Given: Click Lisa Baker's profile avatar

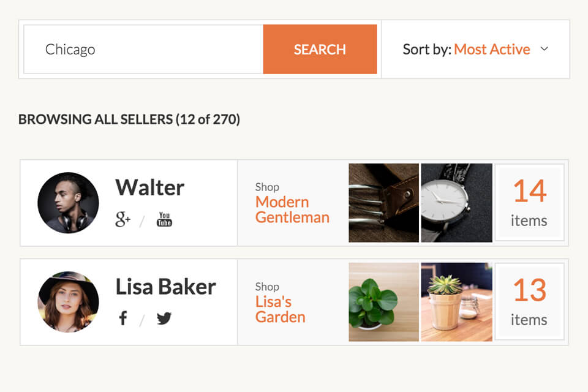Looking at the screenshot, I should pyautogui.click(x=68, y=302).
